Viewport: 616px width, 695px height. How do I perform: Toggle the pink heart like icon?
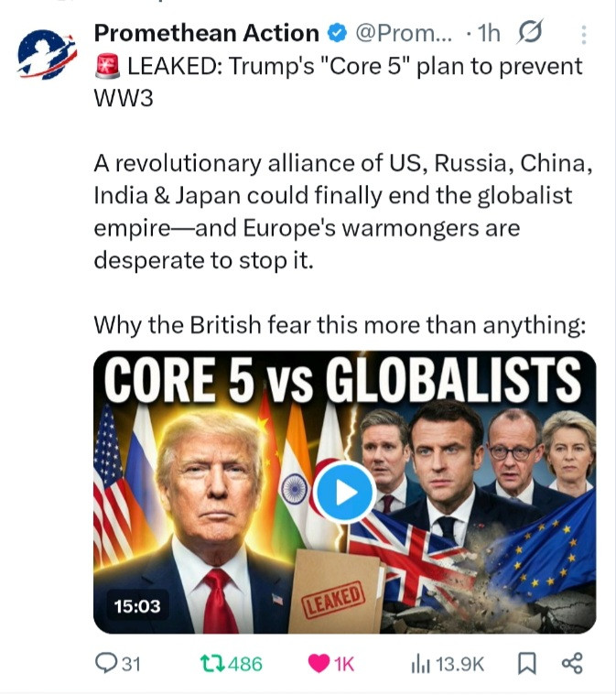(319, 664)
